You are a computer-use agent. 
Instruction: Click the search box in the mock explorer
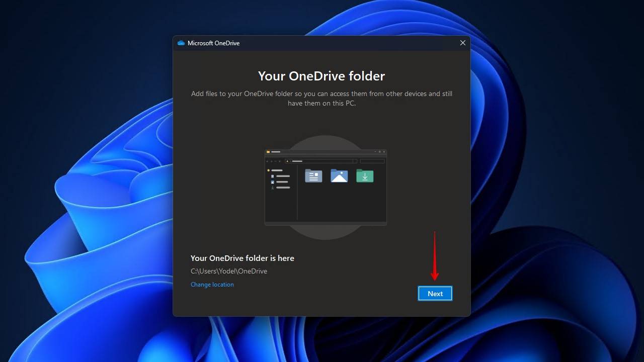coord(372,161)
